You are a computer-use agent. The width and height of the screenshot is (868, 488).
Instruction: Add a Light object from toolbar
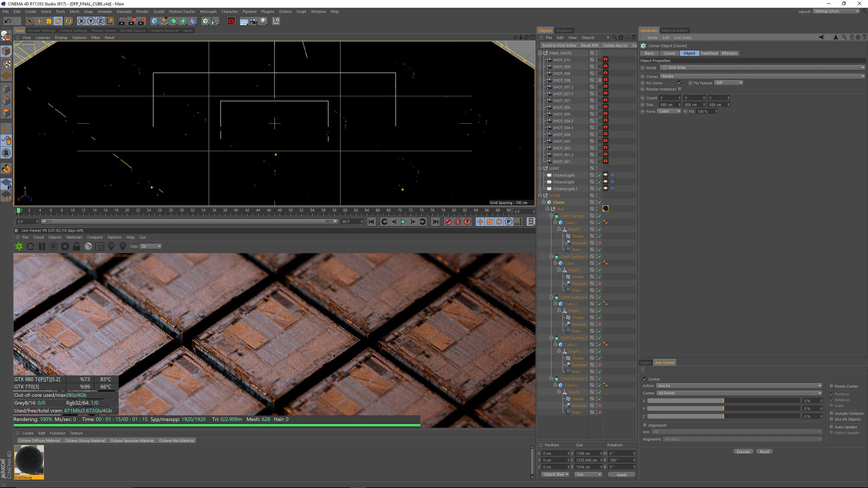264,21
